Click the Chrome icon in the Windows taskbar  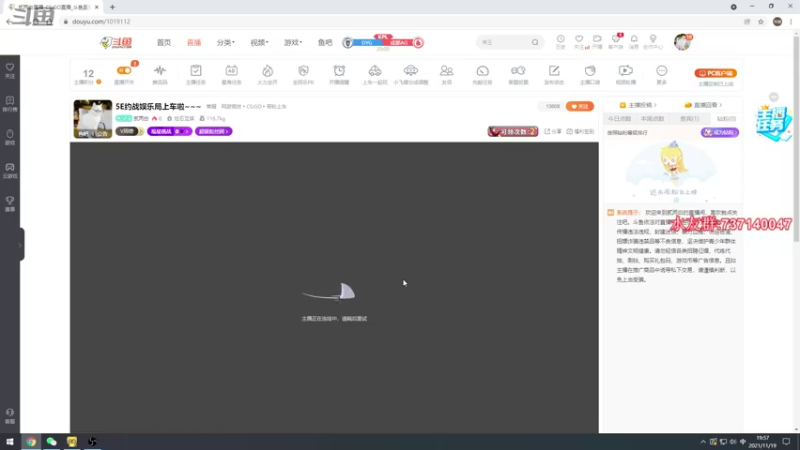31,442
